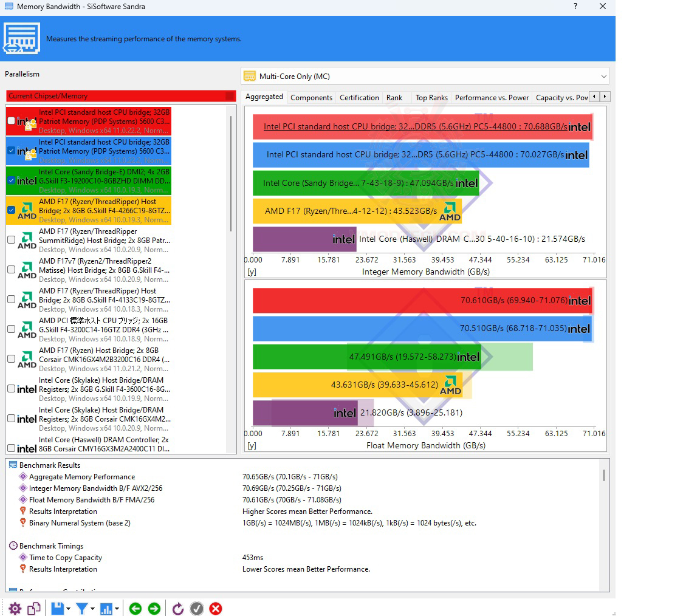Viewport: 700px width, 616px height.
Task: Check the AMD PCI F4-3200C14 row checkbox
Action: point(12,329)
